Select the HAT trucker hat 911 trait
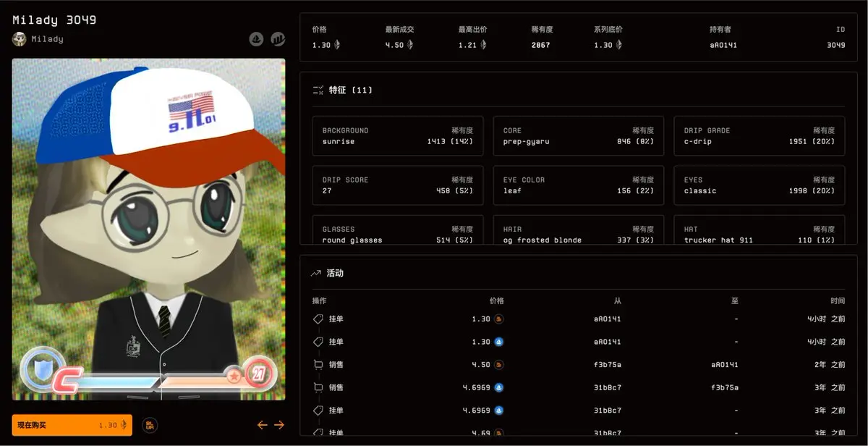This screenshot has height=446, width=868. pos(759,230)
